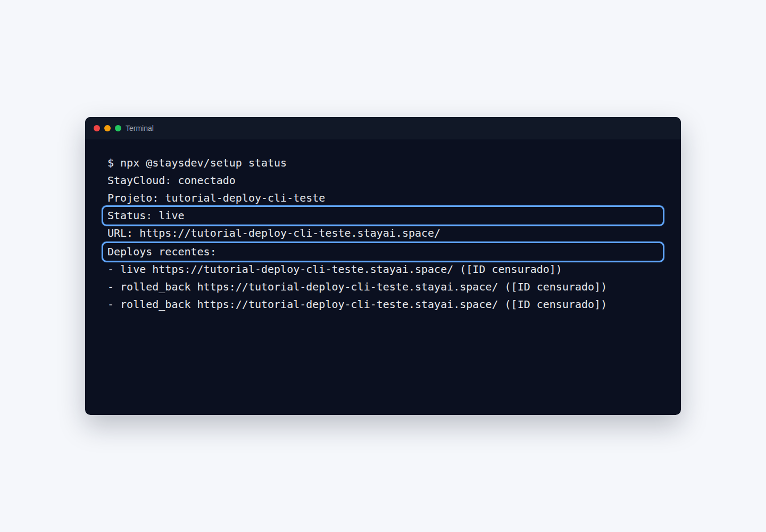
Task: Click ID censurado on the live deploy
Action: pos(511,269)
